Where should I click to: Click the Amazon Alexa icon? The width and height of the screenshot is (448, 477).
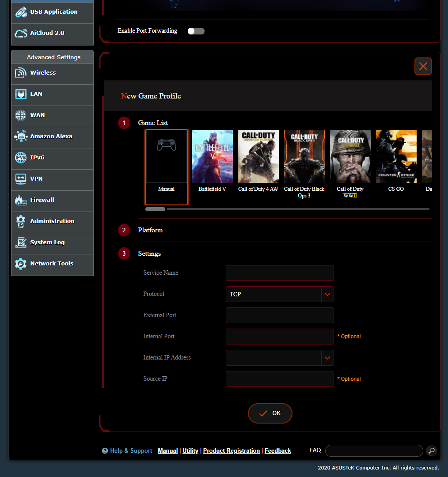(21, 136)
